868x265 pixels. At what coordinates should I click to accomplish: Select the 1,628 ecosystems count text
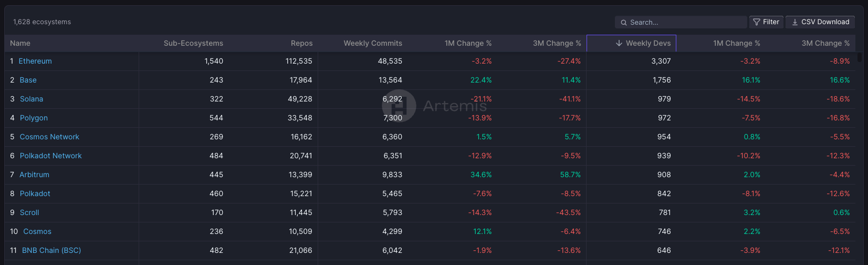click(42, 22)
